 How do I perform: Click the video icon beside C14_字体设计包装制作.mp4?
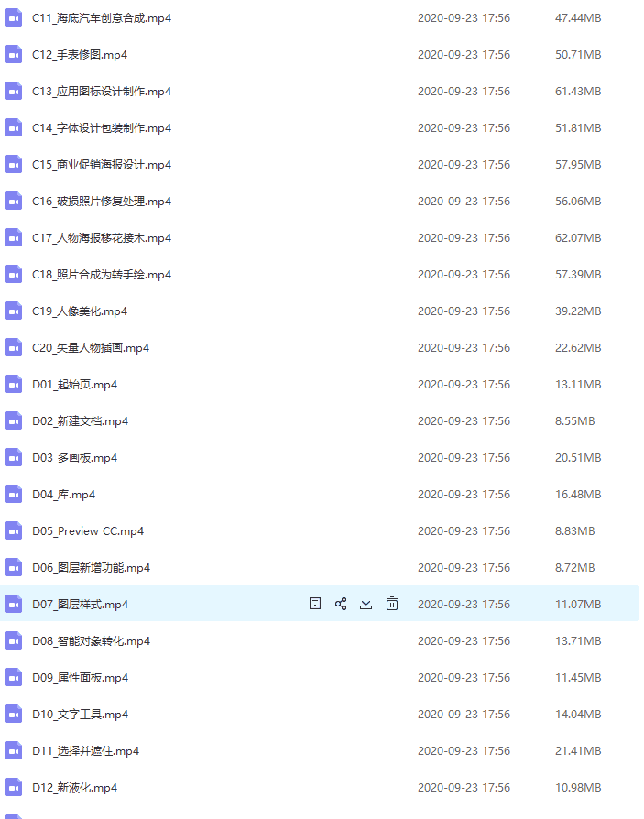coord(14,128)
